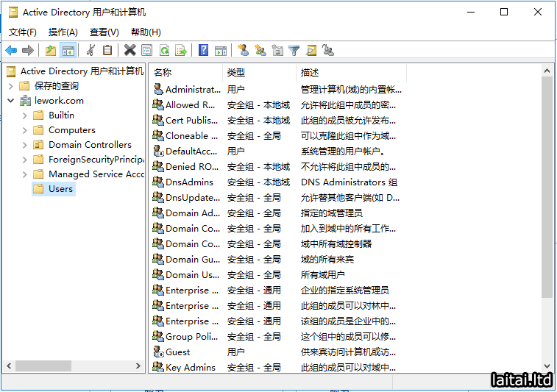The image size is (557, 392).
Task: Sort list by the 名称 column header
Action: point(163,72)
